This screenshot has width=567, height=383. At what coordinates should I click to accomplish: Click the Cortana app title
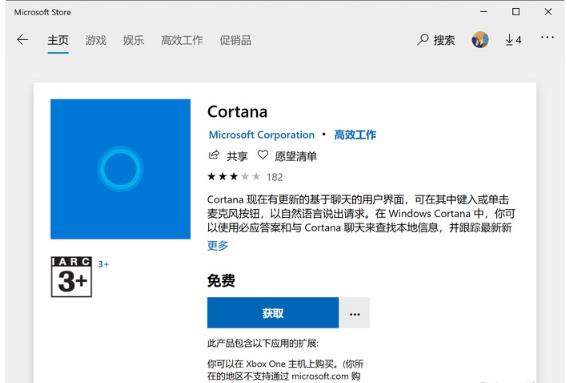pyautogui.click(x=238, y=112)
